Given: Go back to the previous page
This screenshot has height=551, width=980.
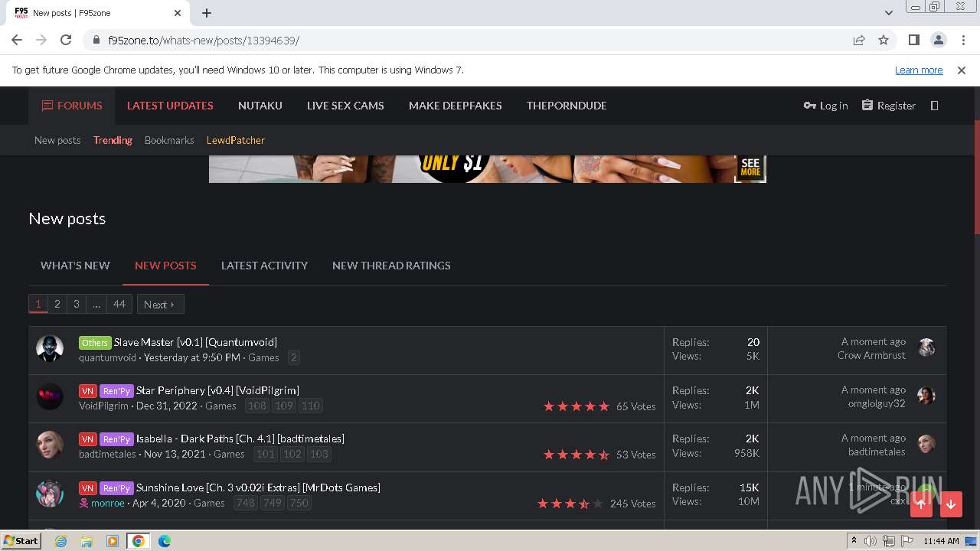Looking at the screenshot, I should pos(17,40).
